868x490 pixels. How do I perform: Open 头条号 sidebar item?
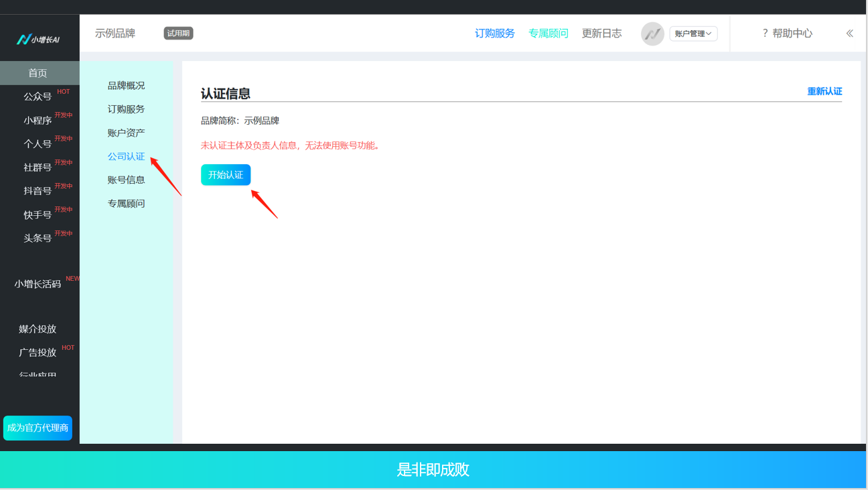(x=38, y=239)
